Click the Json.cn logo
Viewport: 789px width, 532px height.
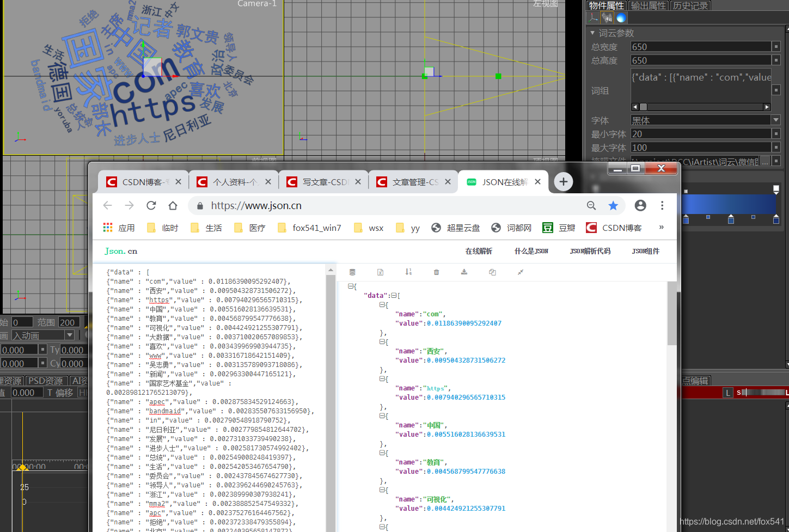121,251
